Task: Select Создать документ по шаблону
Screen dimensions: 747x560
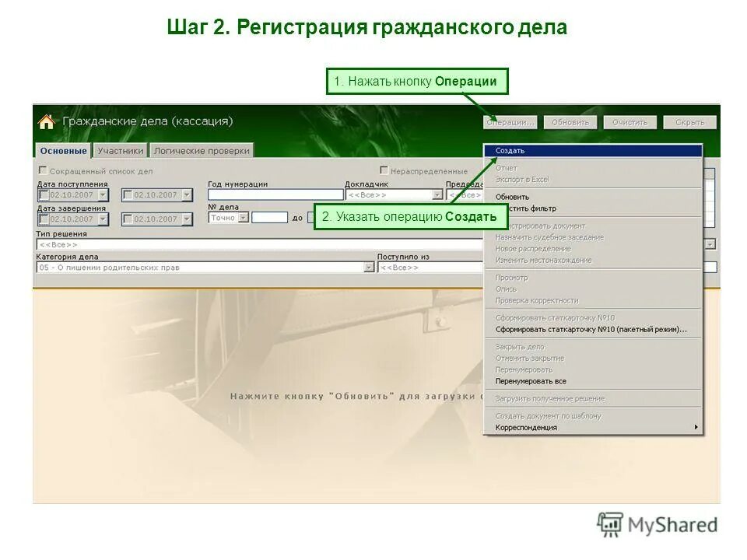Action: click(593, 415)
